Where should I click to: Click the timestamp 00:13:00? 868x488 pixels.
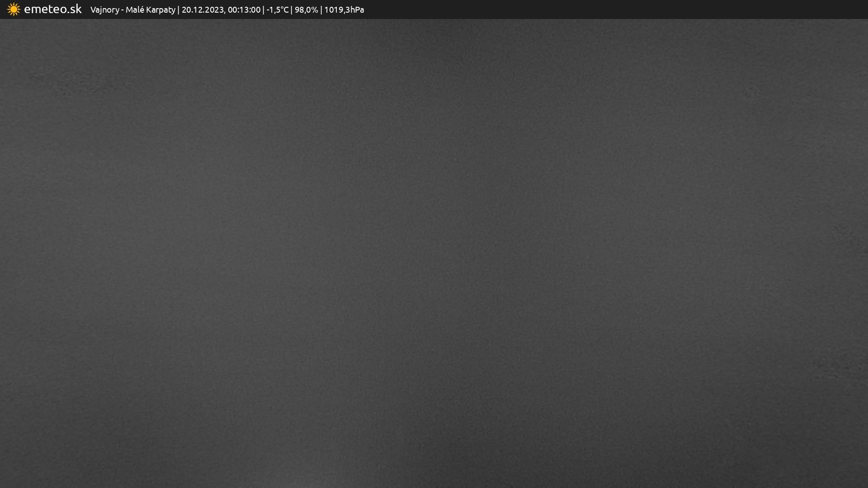[x=244, y=10]
